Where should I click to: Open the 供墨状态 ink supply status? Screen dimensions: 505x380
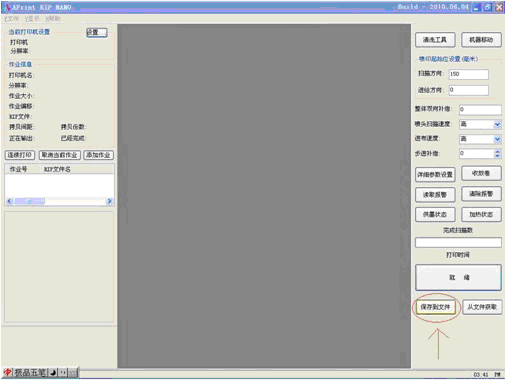pyautogui.click(x=435, y=214)
